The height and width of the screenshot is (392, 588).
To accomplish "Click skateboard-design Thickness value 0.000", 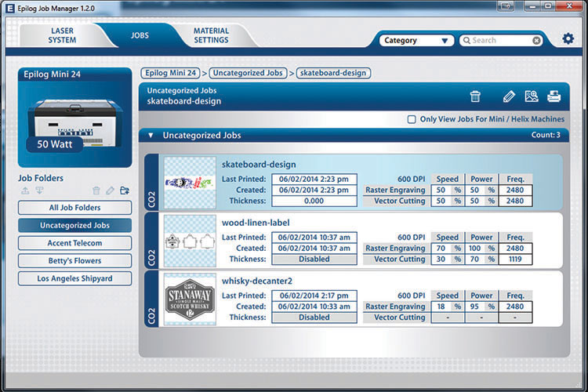I will point(314,201).
